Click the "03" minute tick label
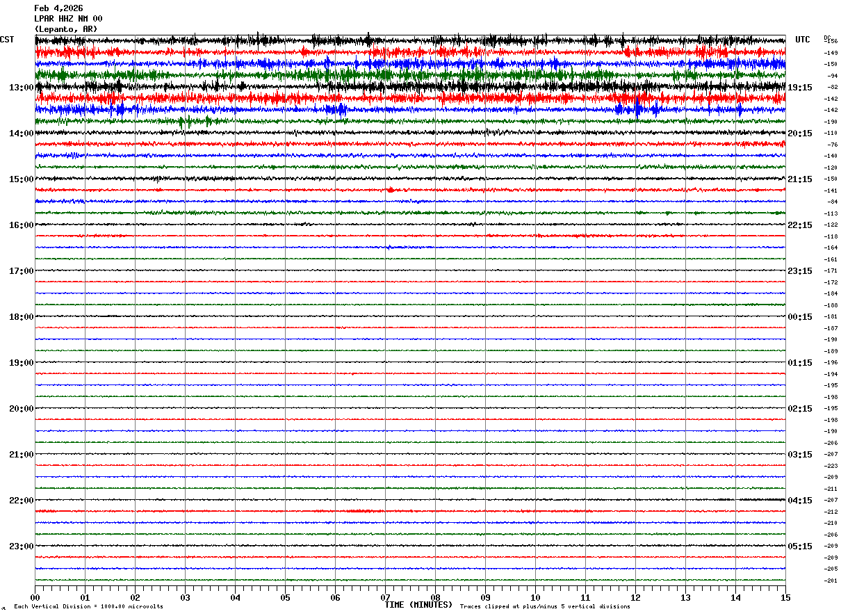The image size is (841, 616). [x=185, y=597]
